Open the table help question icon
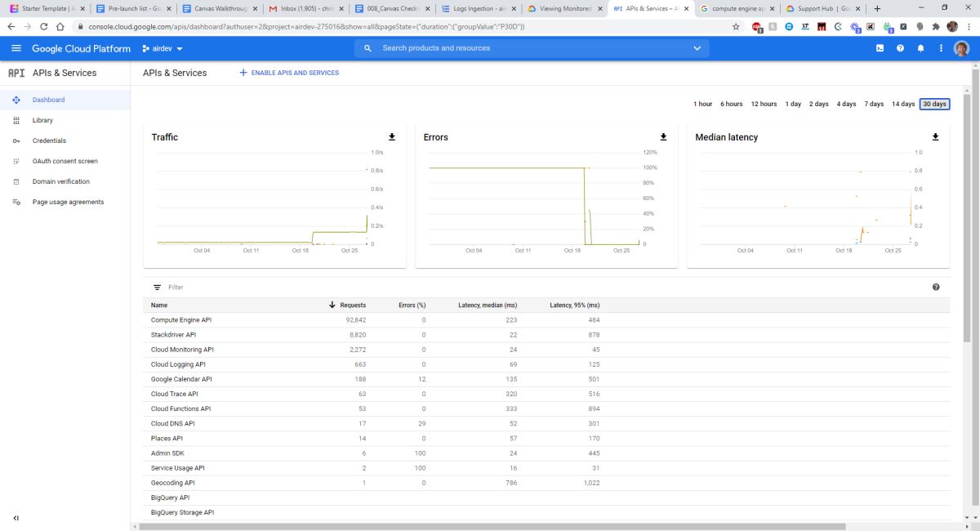980x531 pixels. tap(936, 287)
